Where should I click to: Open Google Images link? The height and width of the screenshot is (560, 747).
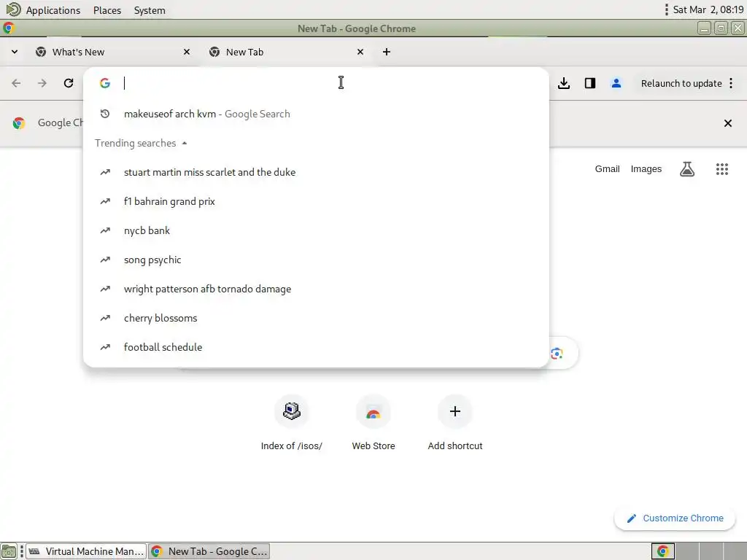[646, 169]
